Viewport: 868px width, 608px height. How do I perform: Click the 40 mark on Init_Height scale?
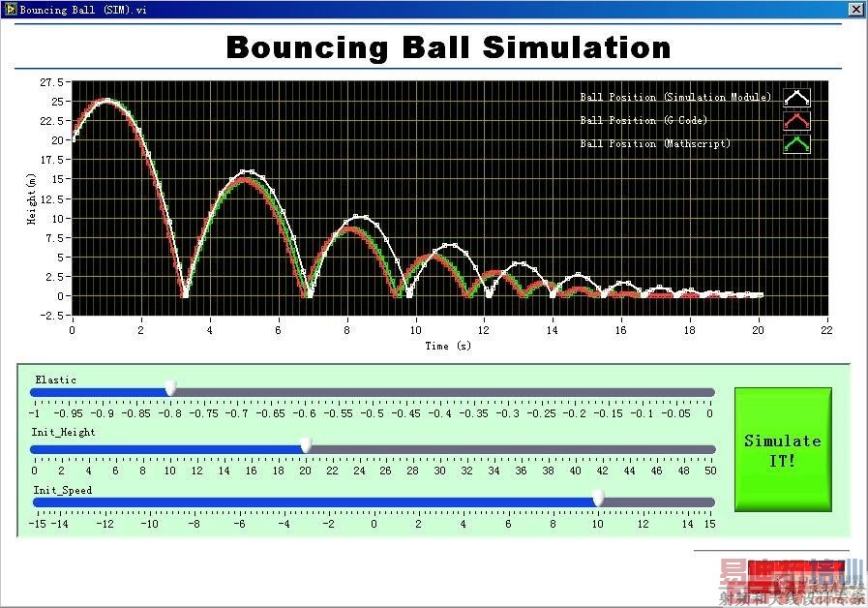(575, 471)
